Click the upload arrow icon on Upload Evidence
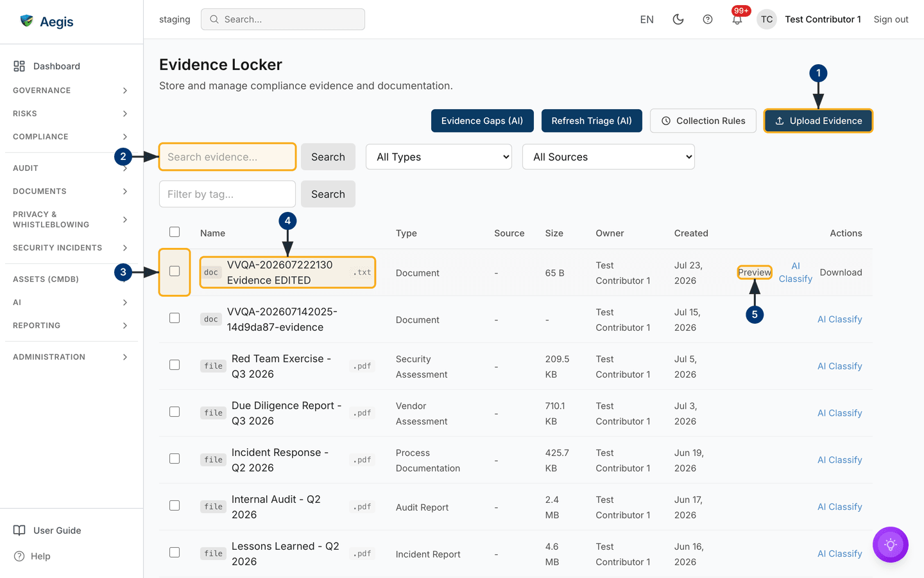 click(x=780, y=121)
